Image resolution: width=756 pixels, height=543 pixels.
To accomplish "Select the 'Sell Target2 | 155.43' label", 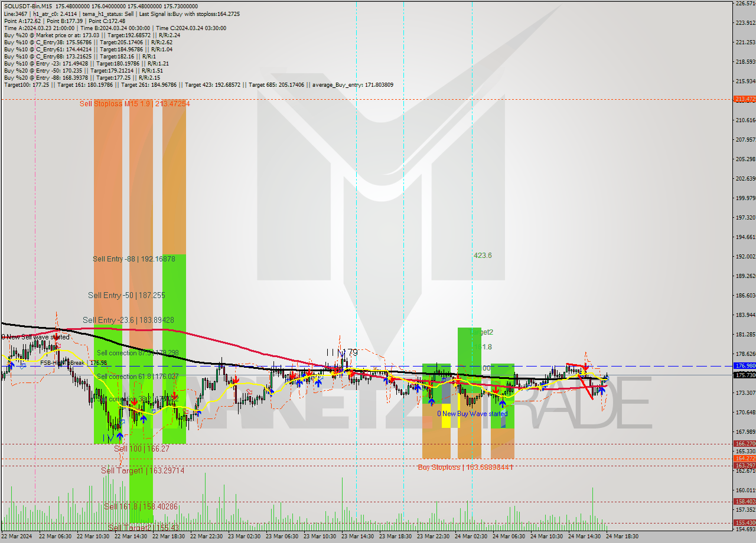I will [144, 527].
